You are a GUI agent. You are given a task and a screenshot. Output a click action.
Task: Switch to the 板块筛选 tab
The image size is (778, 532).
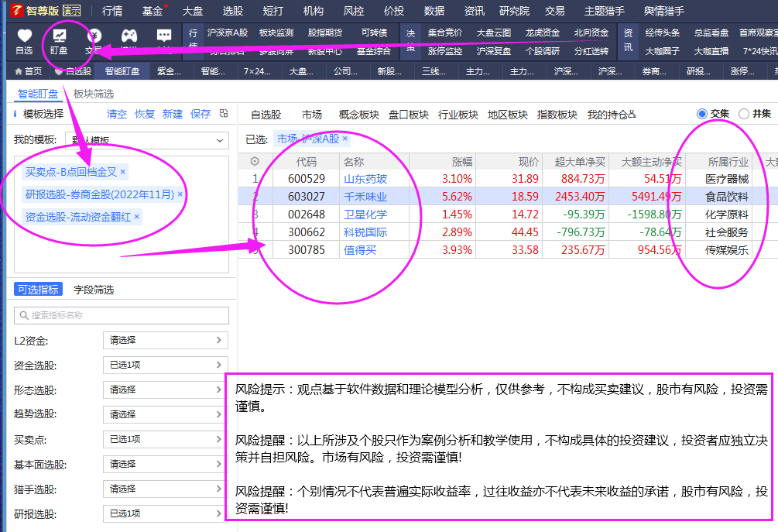coord(94,94)
